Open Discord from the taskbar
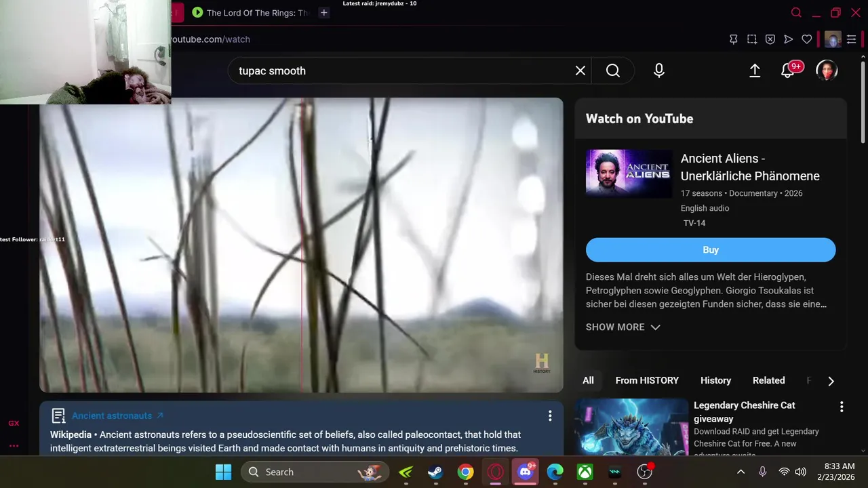This screenshot has height=488, width=868. coord(526,472)
